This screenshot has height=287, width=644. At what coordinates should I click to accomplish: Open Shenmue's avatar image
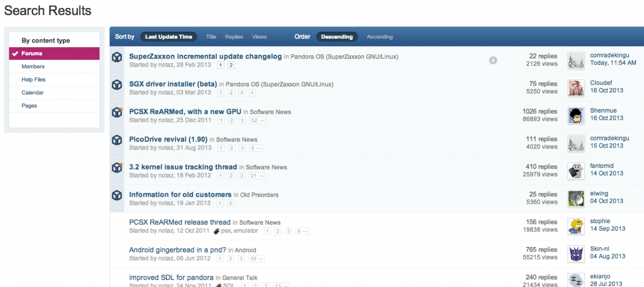[x=576, y=115]
